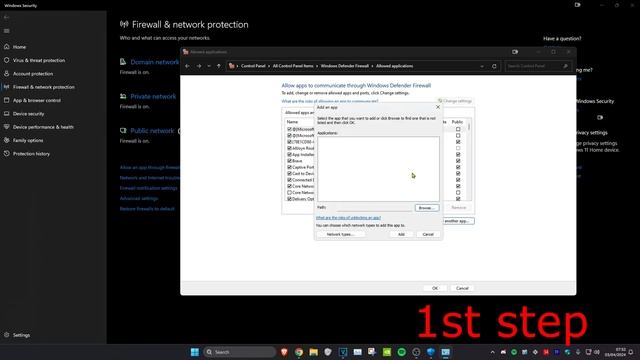Viewport: 640px width, 360px height.
Task: Click the Account protection person icon
Action: point(7,73)
